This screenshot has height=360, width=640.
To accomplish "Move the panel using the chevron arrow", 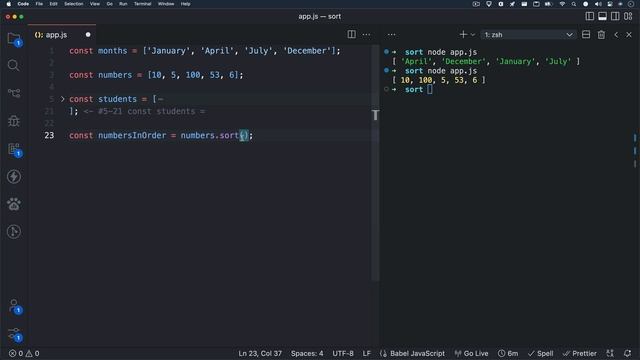I will click(616, 35).
